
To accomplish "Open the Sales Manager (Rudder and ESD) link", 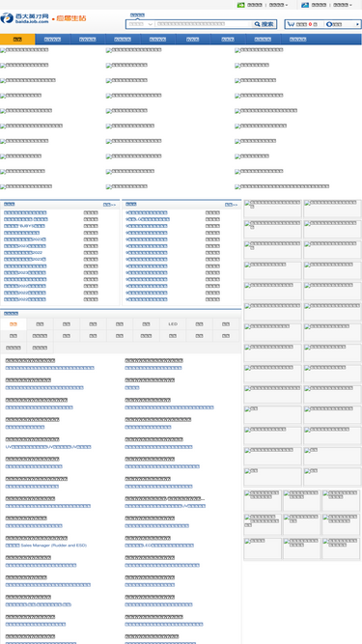I will pos(46,546).
